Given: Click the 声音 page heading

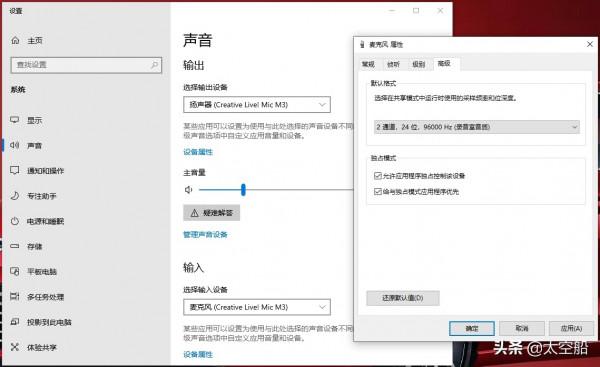Looking at the screenshot, I should (197, 40).
